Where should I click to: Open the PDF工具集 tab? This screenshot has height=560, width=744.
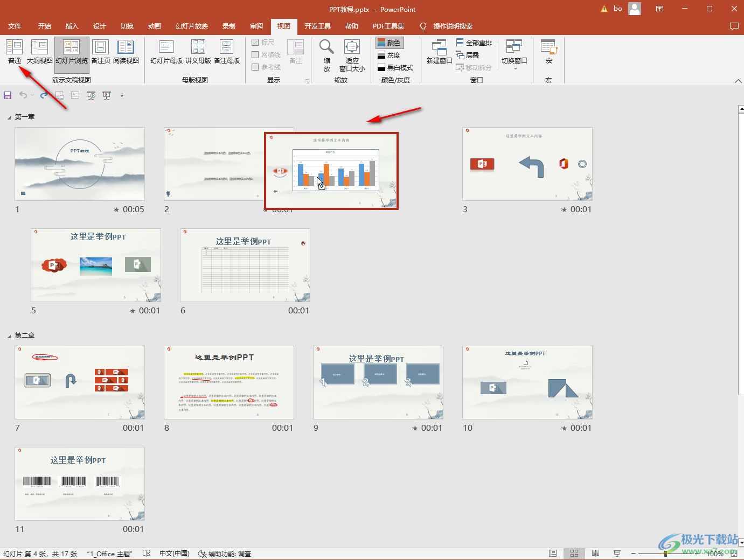point(388,26)
